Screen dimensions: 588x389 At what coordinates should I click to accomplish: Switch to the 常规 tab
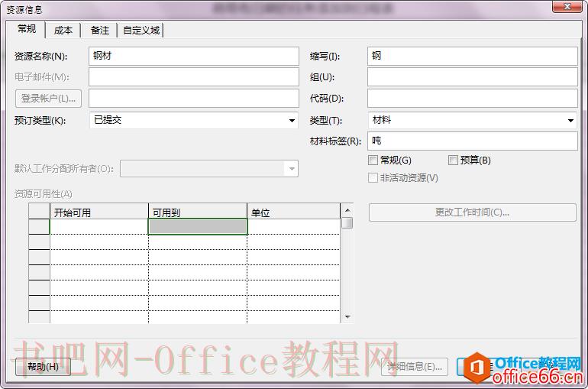(27, 29)
